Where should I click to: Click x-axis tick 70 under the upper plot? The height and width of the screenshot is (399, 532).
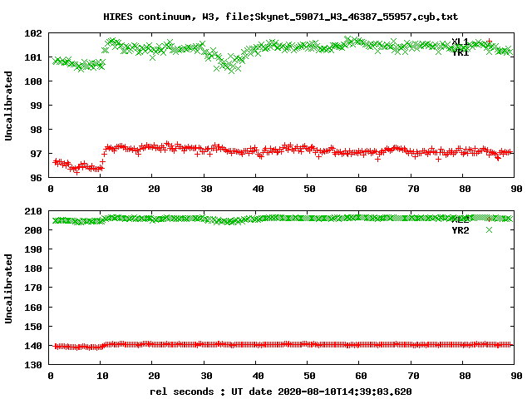point(413,189)
